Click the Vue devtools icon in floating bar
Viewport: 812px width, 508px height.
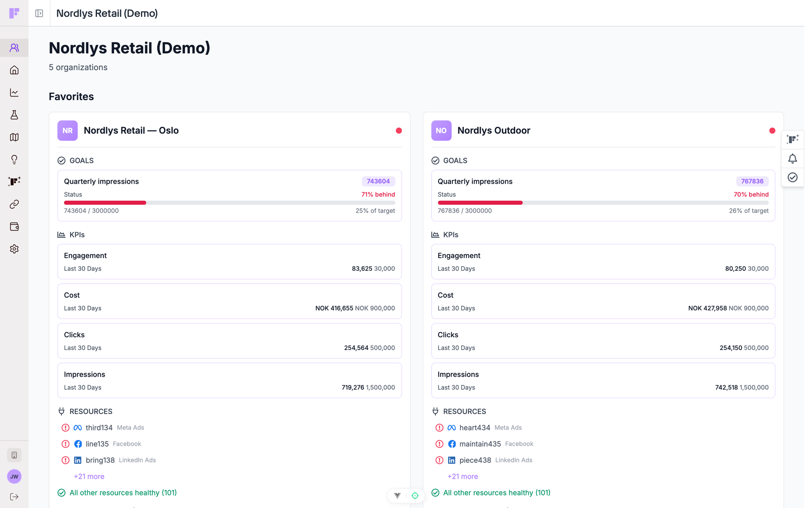tap(397, 495)
